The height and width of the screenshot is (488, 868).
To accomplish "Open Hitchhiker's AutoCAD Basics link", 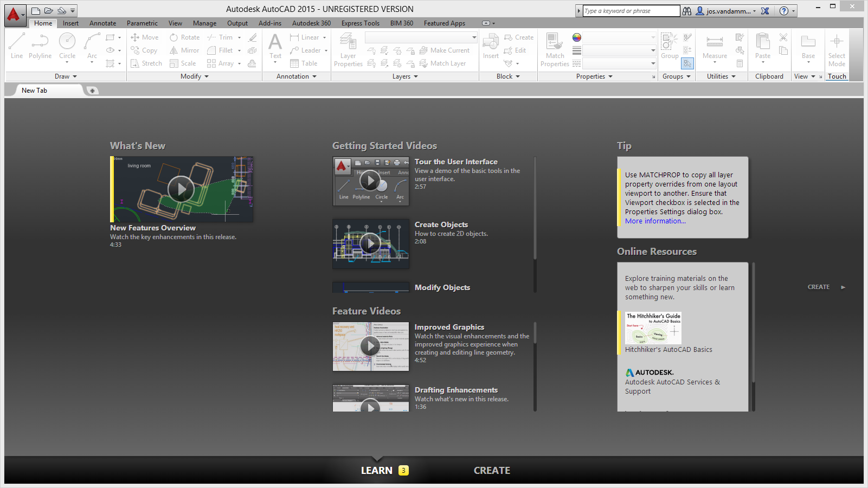I will [x=668, y=350].
